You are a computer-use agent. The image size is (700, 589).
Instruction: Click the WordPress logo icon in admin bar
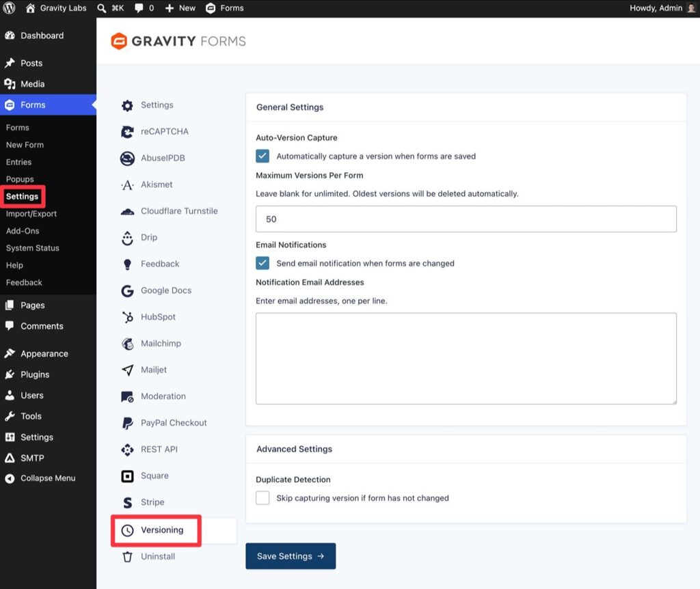coord(9,8)
